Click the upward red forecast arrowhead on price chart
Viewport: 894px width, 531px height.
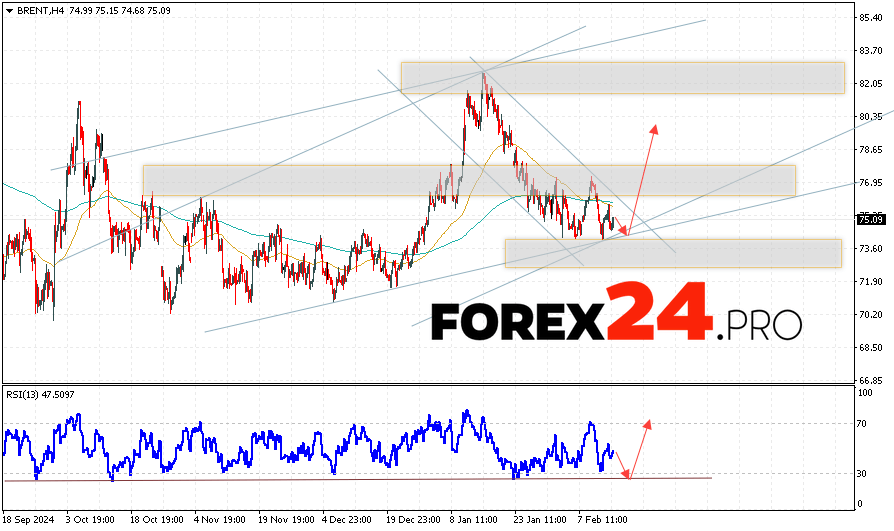click(x=655, y=129)
